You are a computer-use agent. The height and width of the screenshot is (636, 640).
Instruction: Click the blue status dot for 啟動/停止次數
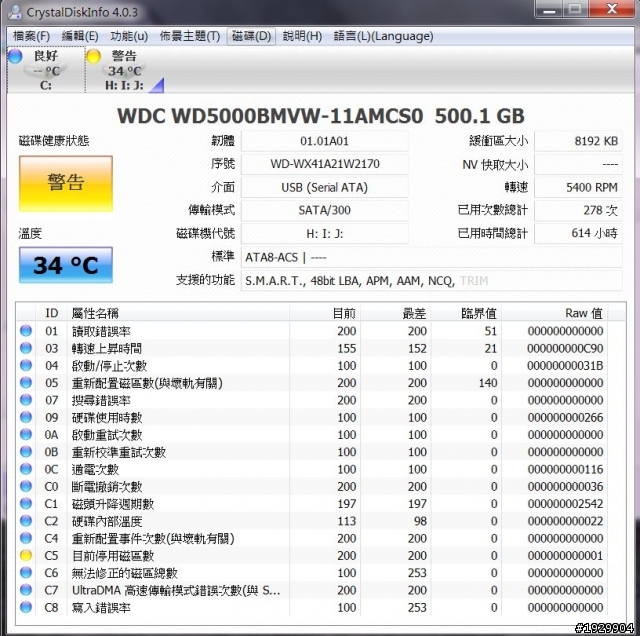(x=26, y=365)
